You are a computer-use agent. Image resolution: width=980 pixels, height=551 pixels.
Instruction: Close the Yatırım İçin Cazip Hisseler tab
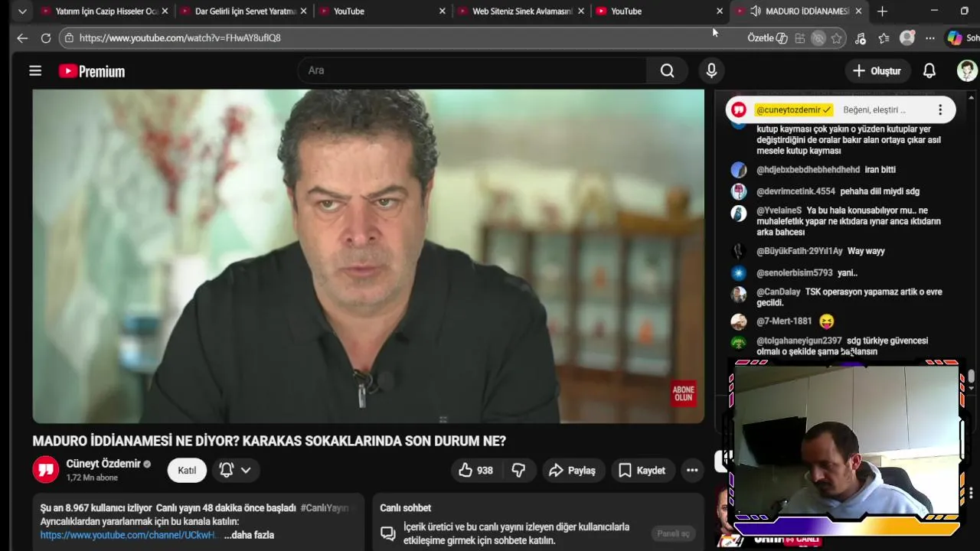pos(164,11)
